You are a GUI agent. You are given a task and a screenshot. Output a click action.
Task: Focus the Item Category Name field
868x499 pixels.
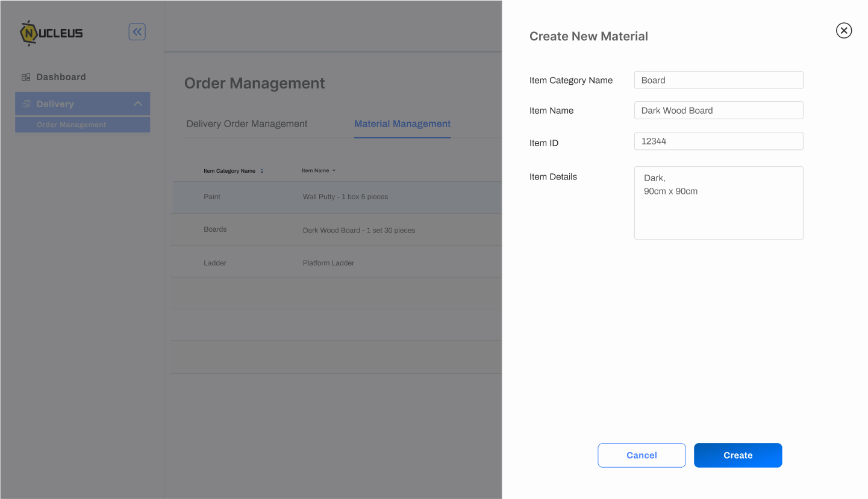tap(719, 80)
